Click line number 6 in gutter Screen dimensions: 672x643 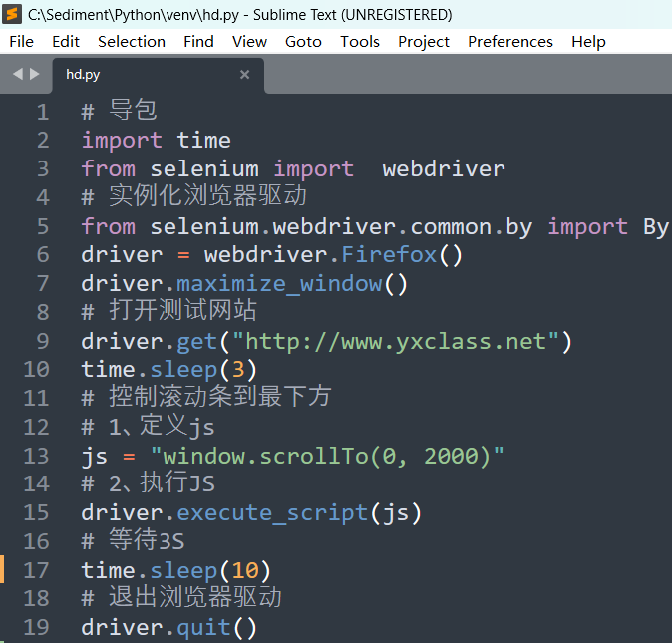tap(43, 255)
